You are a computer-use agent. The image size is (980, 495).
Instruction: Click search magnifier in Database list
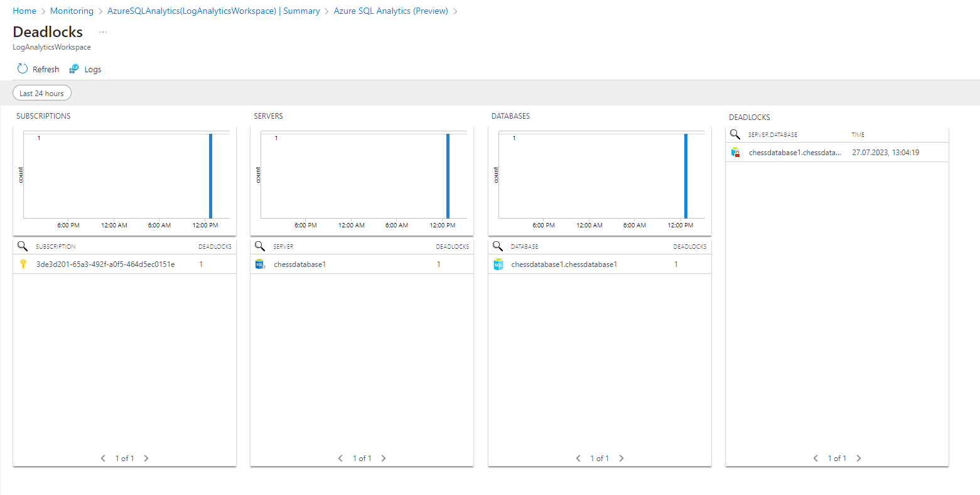coord(498,246)
